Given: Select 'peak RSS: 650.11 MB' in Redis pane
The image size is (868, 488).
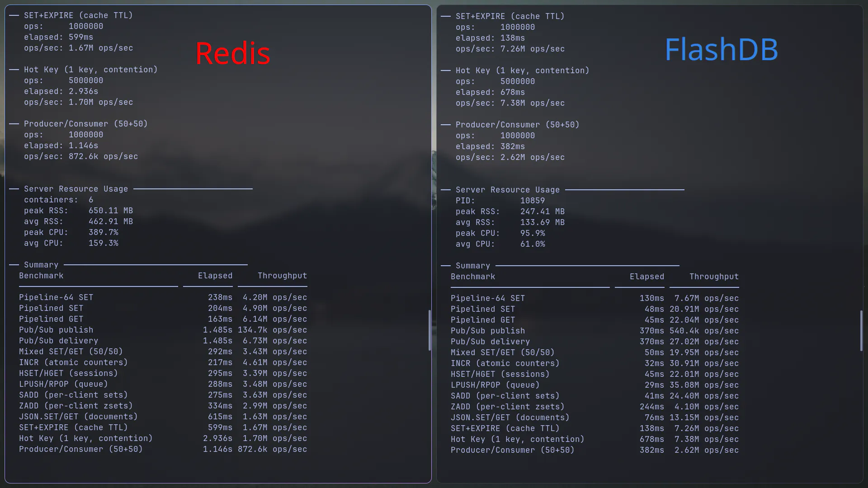Looking at the screenshot, I should [78, 211].
